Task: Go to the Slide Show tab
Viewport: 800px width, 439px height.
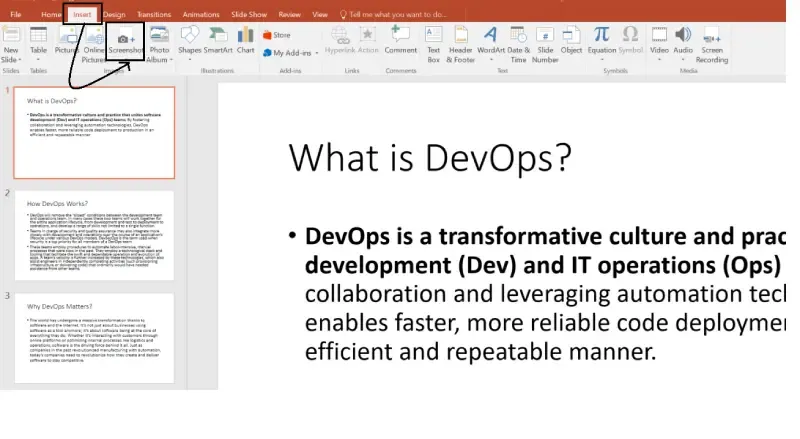Action: 249,14
